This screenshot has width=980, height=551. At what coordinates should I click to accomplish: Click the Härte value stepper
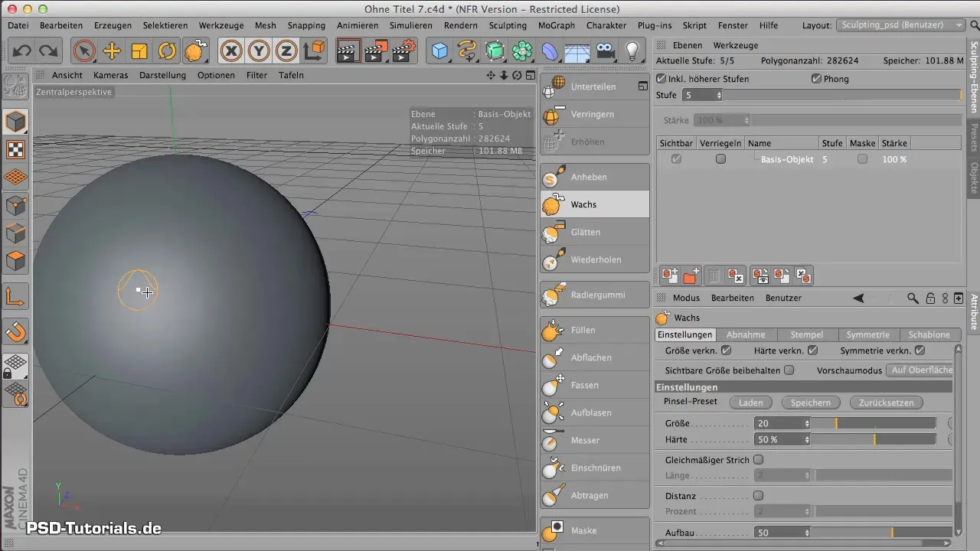click(x=806, y=440)
